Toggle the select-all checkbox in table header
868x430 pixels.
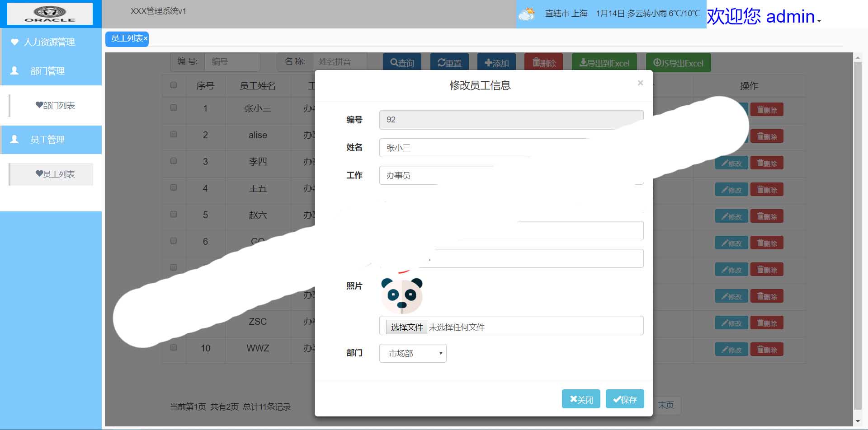click(x=174, y=85)
